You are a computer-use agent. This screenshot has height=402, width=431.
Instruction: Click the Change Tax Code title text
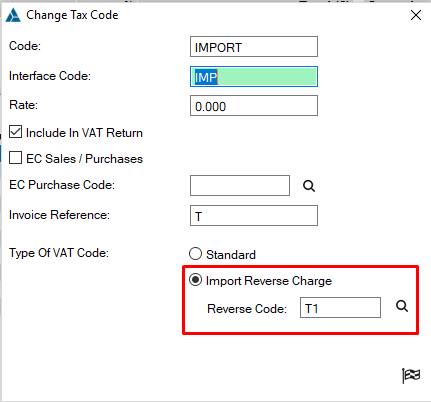pyautogui.click(x=72, y=15)
